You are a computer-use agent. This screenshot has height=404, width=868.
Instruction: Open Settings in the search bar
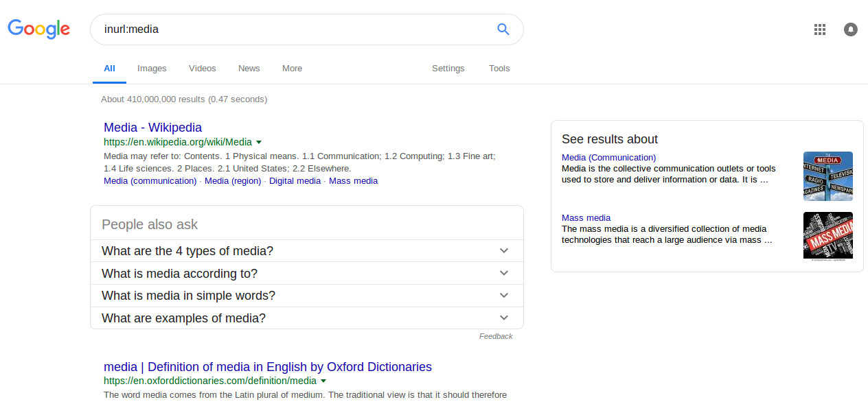(x=448, y=69)
